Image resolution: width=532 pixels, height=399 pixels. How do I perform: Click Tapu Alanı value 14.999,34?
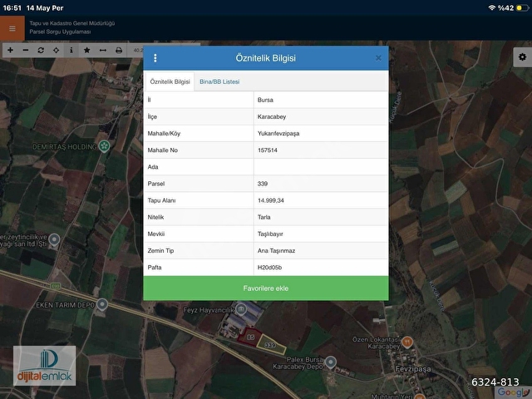point(321,200)
